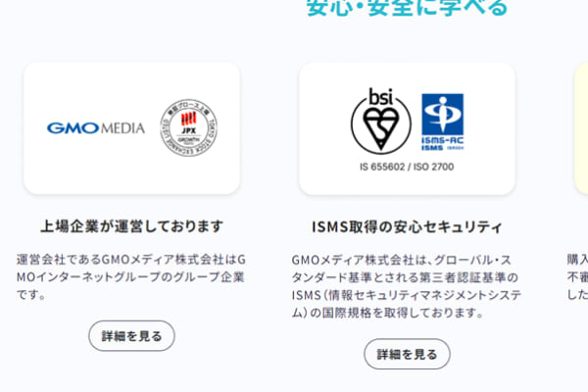Click the partially visible yellow card at right
Screen dimensions: 588x392
coord(581,128)
